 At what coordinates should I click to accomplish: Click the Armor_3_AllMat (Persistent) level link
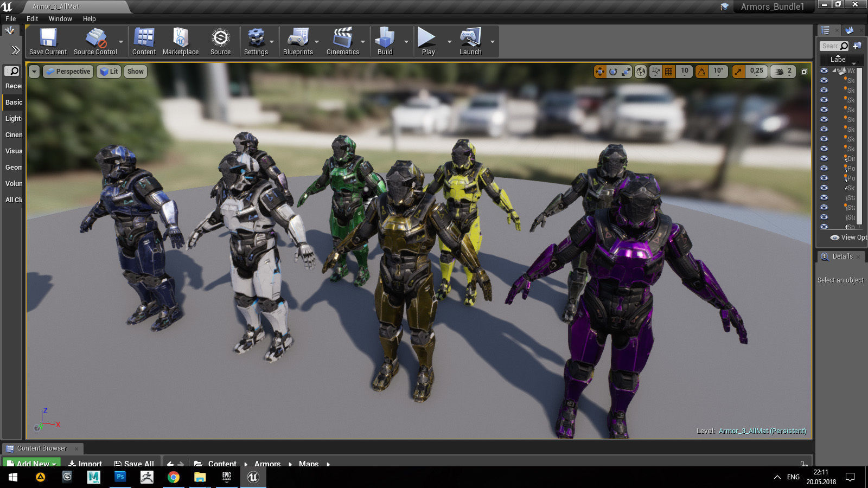[762, 431]
